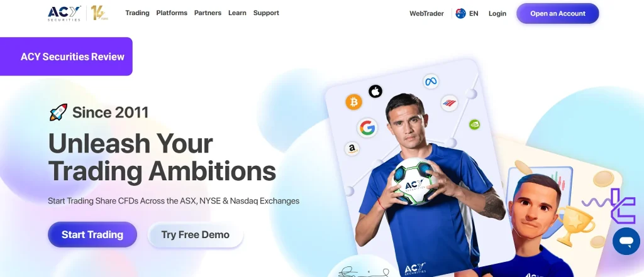Screen dimensions: 644x277
Task: Open the Learn menu item
Action: coord(237,13)
